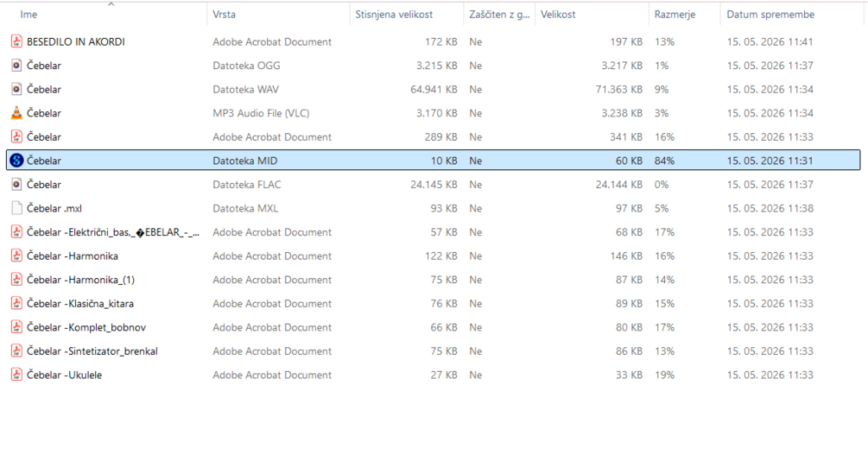The width and height of the screenshot is (868, 467).
Task: Click audio icon of Čebelar WAV file
Action: [16, 89]
